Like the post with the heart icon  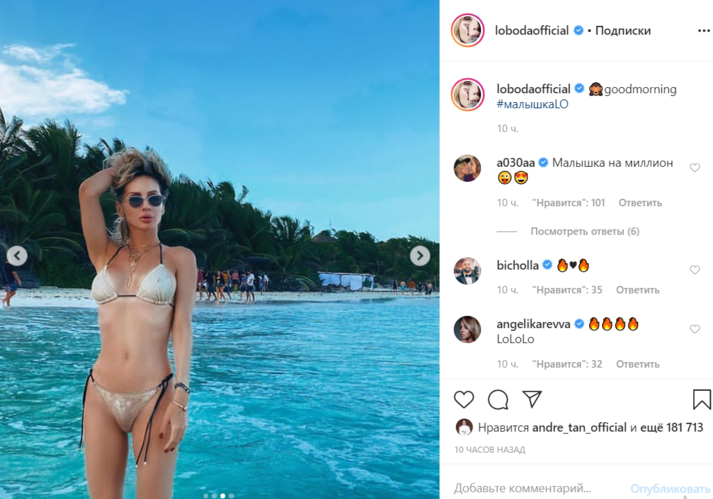(x=464, y=399)
